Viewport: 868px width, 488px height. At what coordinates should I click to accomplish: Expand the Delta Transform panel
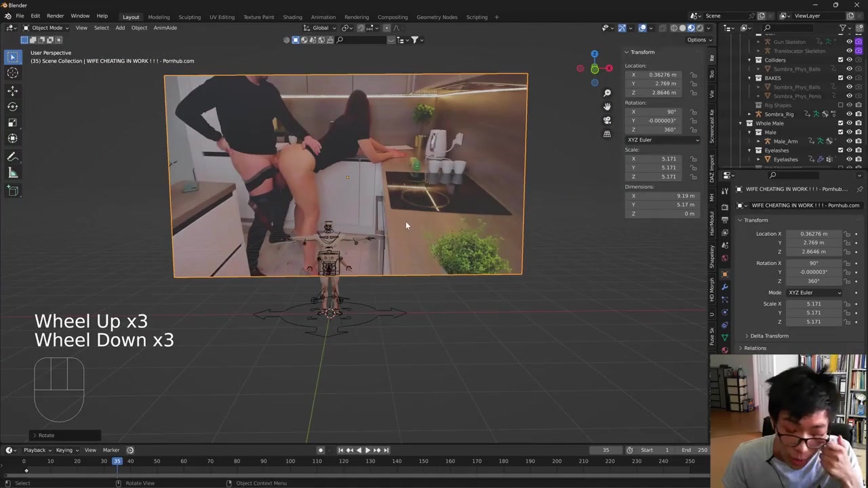769,335
